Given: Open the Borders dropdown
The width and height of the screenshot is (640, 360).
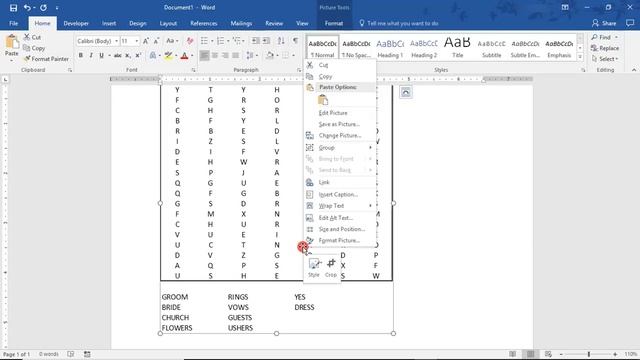Looking at the screenshot, I should click(293, 55).
